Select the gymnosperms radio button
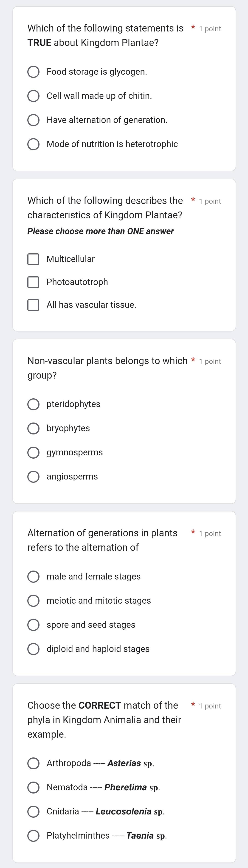Viewport: 248px width, 868px height. click(33, 453)
